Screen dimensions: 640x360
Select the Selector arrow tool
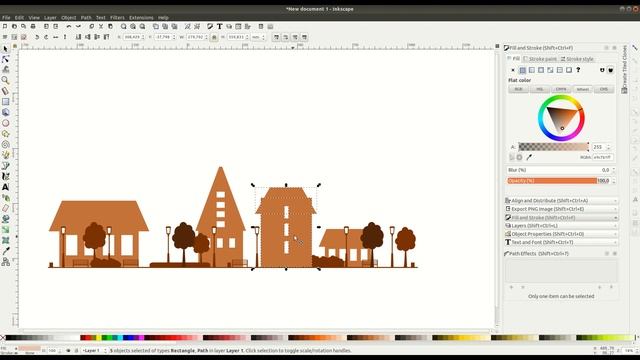pos(5,49)
